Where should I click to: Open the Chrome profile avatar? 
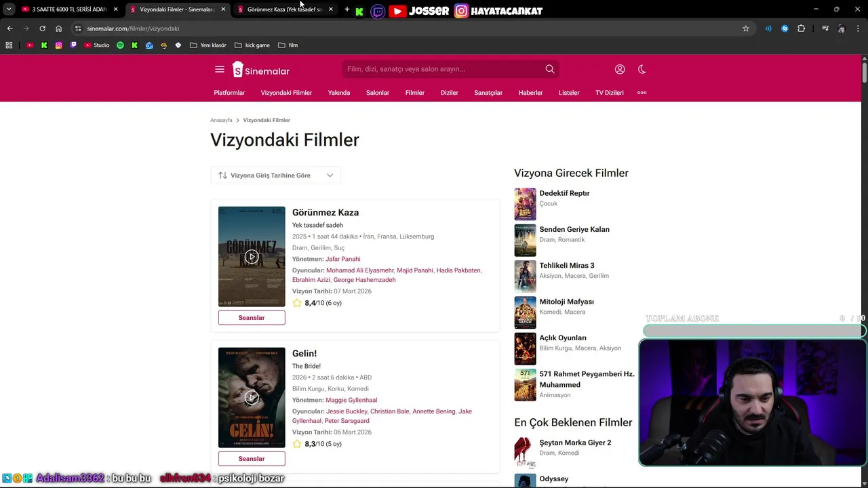point(842,28)
